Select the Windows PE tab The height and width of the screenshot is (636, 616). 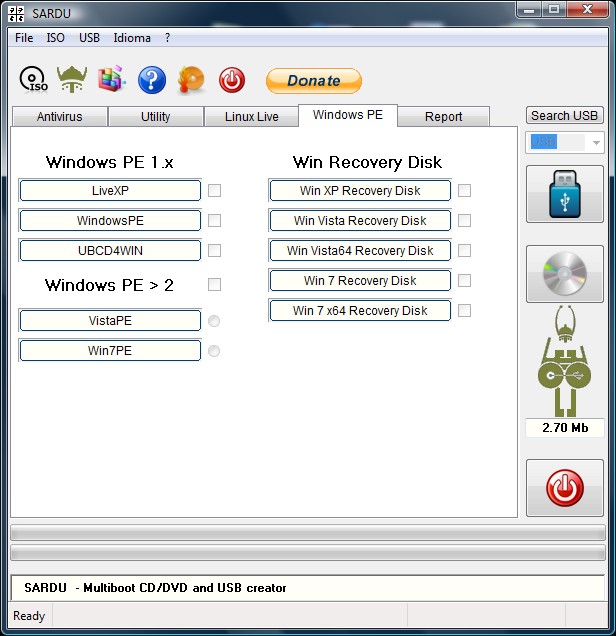click(x=348, y=115)
